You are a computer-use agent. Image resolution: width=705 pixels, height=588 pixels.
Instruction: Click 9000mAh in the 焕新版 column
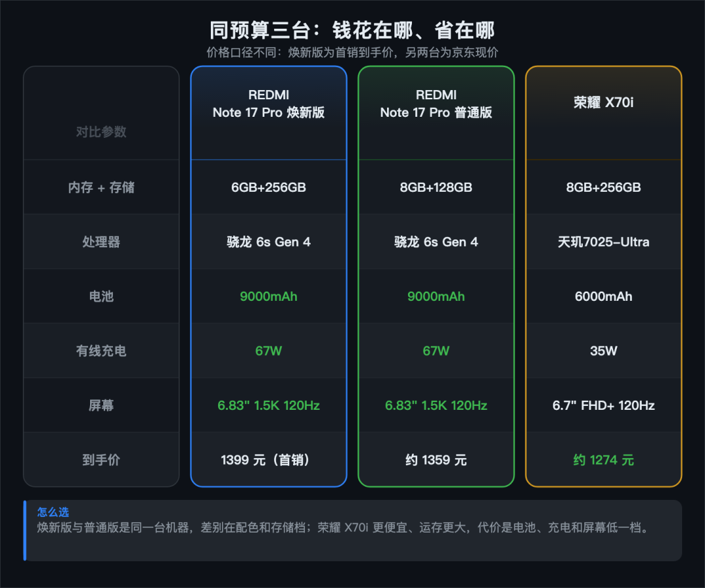click(x=268, y=296)
